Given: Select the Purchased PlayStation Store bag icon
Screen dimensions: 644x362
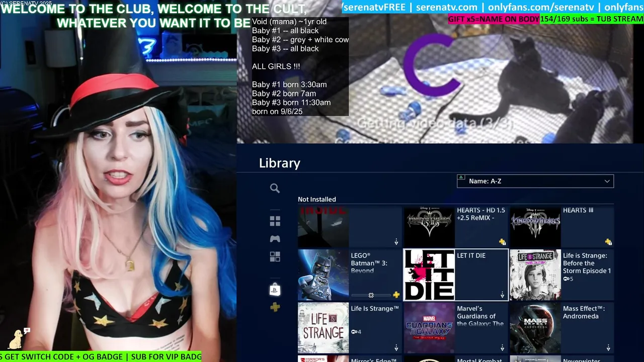Looking at the screenshot, I should (x=275, y=289).
